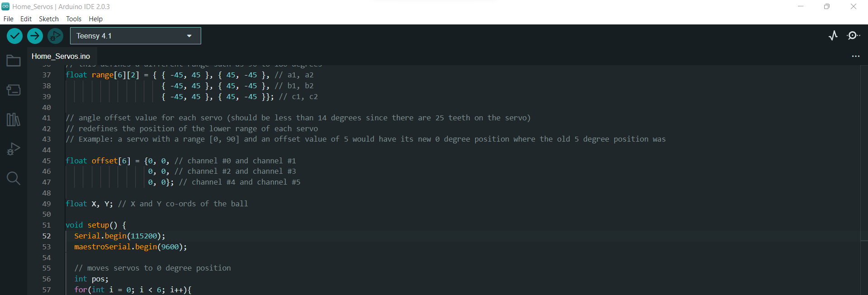This screenshot has width=868, height=295.
Task: Open the Boards Manager sidebar panel
Action: (13, 90)
